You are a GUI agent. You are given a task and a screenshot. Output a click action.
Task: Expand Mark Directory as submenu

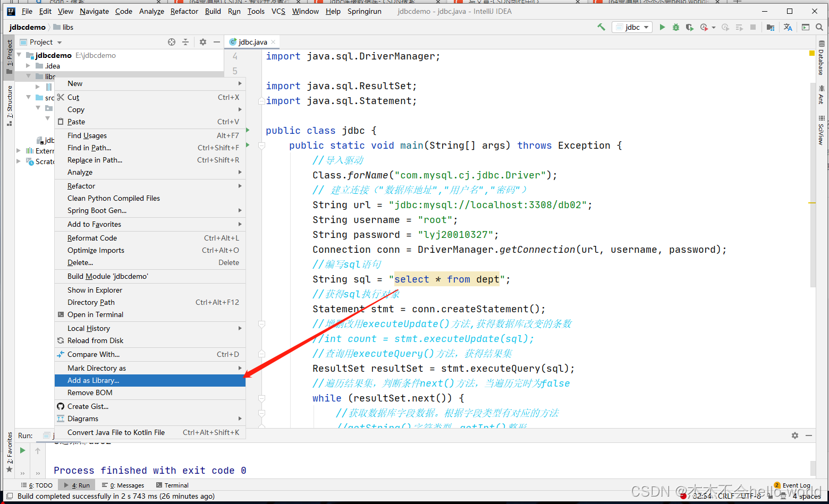click(x=150, y=368)
